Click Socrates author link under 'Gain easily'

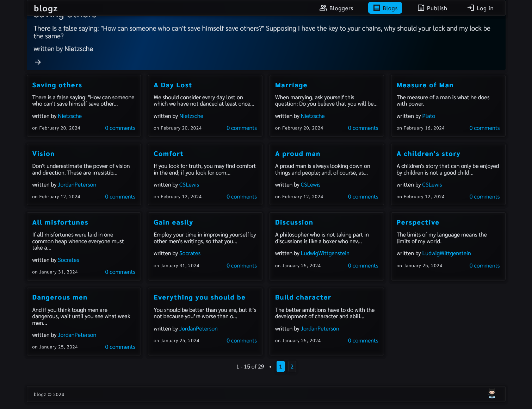pos(190,253)
